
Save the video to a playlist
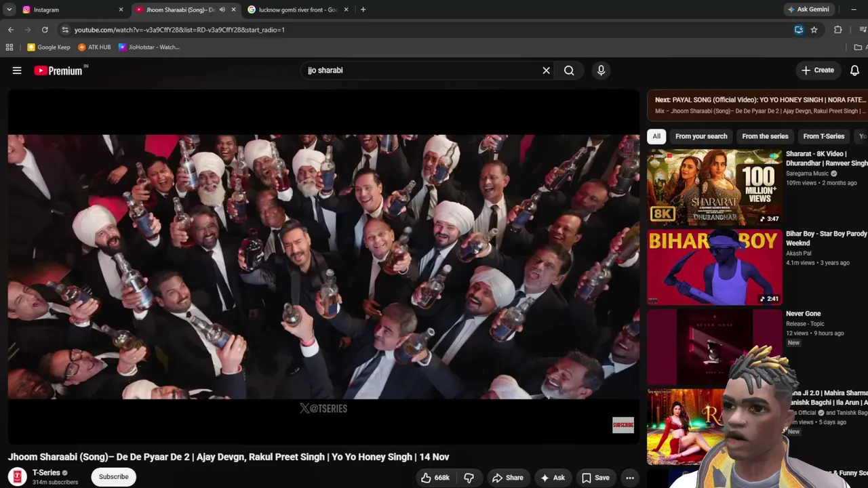tap(595, 478)
